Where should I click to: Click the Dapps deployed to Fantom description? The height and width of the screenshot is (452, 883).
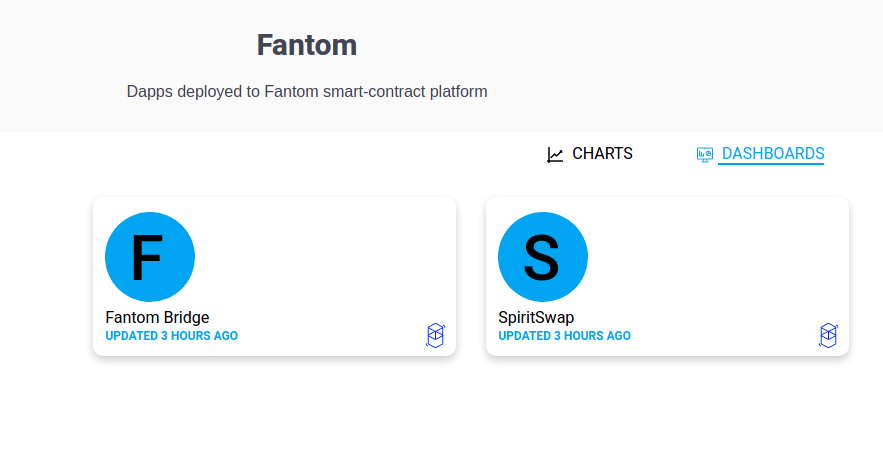(307, 91)
